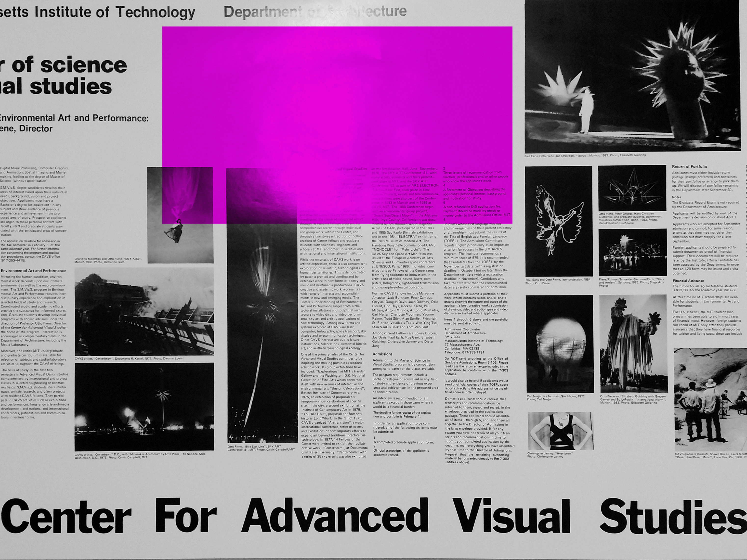
Task: Click the large 'of science' title
Action: coord(69,65)
